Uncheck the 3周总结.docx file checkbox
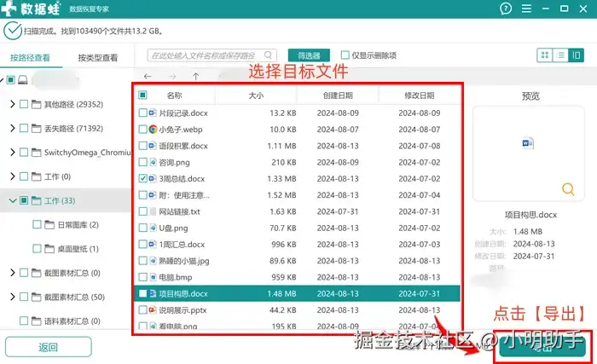The width and height of the screenshot is (597, 364). pos(142,178)
